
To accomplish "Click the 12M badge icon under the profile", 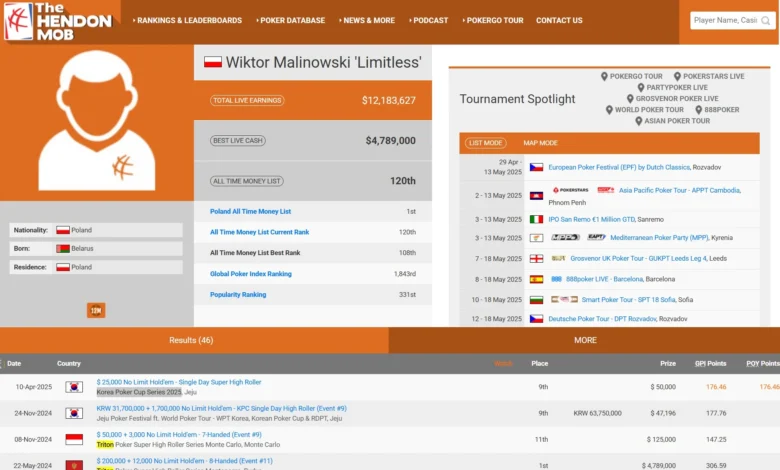I will [96, 310].
